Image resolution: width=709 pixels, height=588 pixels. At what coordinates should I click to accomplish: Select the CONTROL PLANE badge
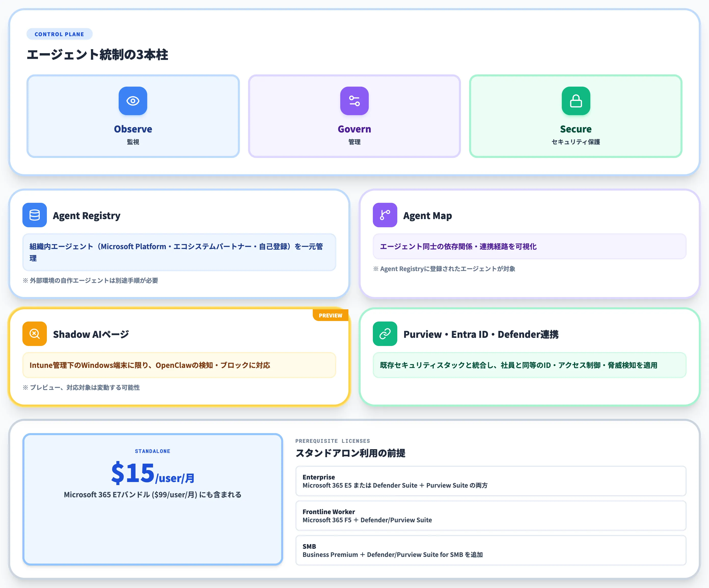(59, 34)
